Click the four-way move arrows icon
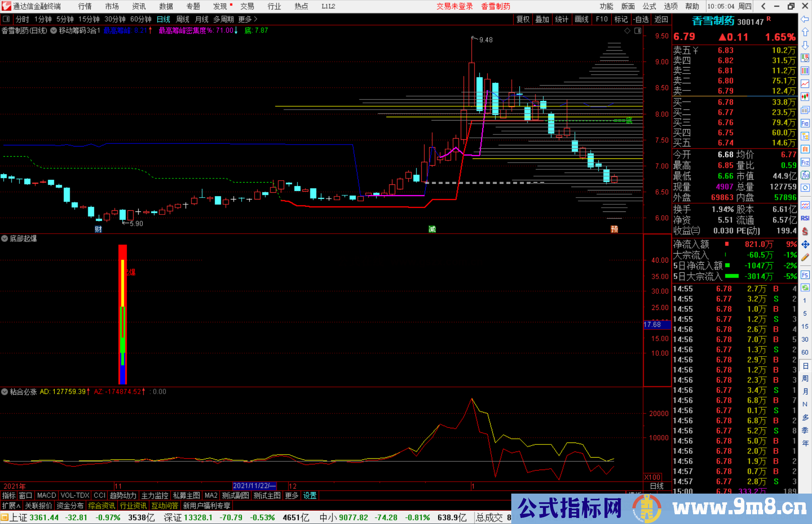 pyautogui.click(x=805, y=245)
